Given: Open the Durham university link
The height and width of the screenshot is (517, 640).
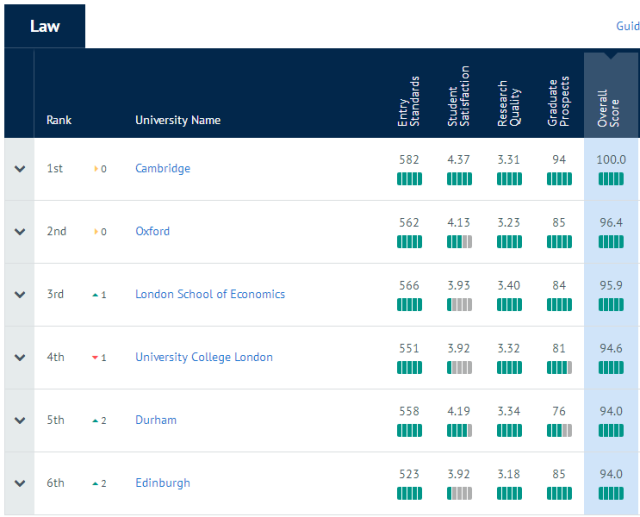Looking at the screenshot, I should pos(156,420).
